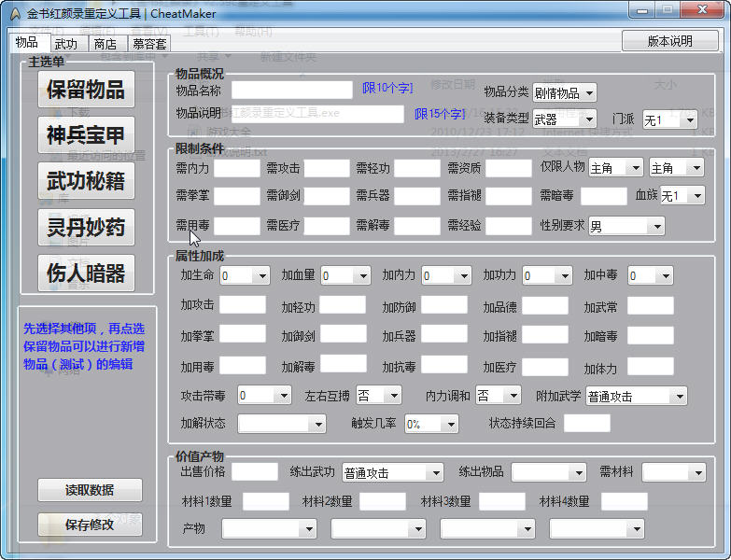Open the 加功力 dropdown
This screenshot has width=731, height=560.
pyautogui.click(x=547, y=276)
